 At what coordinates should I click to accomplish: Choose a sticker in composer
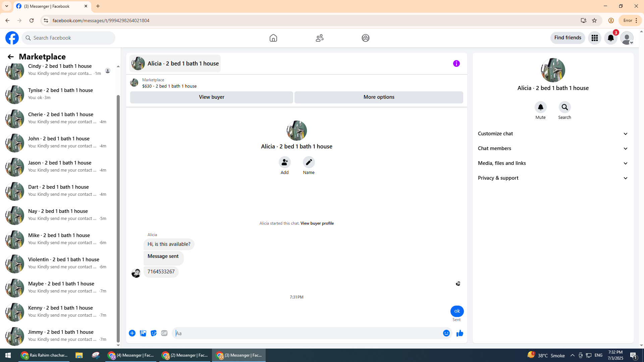[154, 333]
